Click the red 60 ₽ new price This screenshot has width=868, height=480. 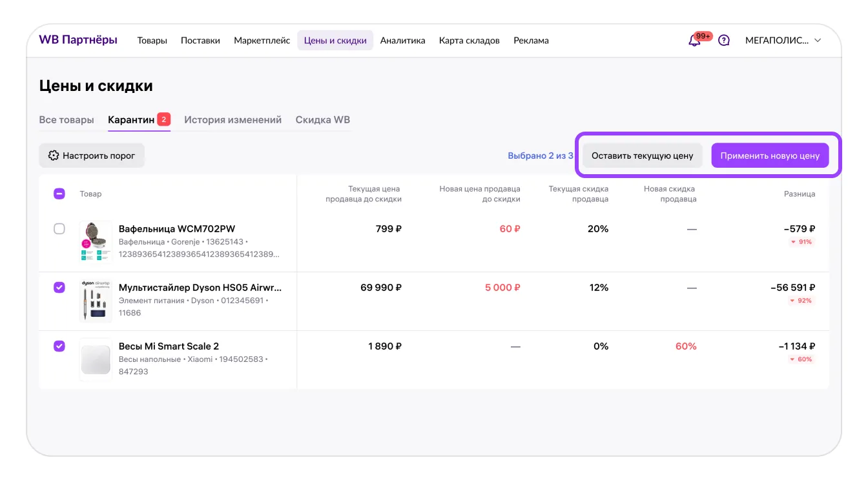coord(510,228)
